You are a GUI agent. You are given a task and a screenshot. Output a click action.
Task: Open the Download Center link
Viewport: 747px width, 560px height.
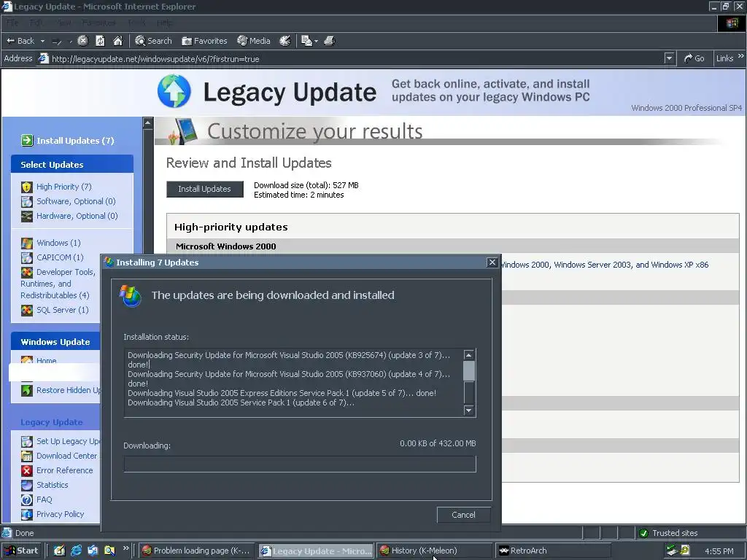(x=66, y=456)
